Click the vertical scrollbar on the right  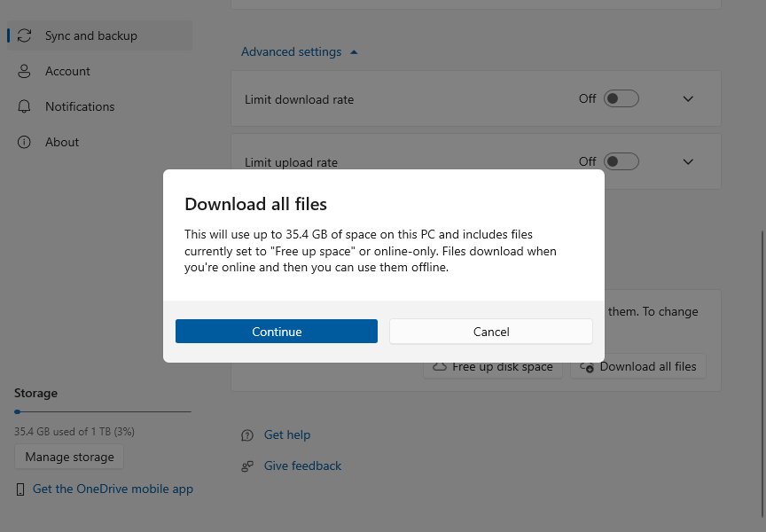pyautogui.click(x=762, y=373)
